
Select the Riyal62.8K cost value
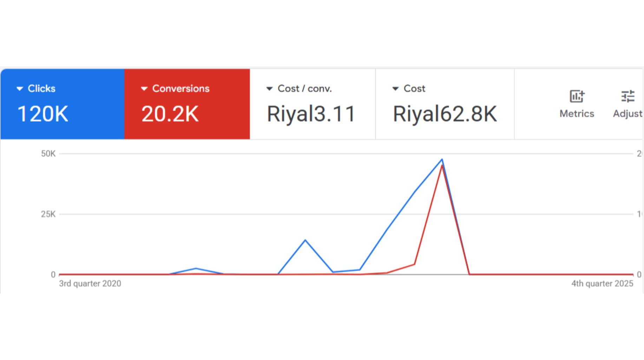tap(445, 114)
